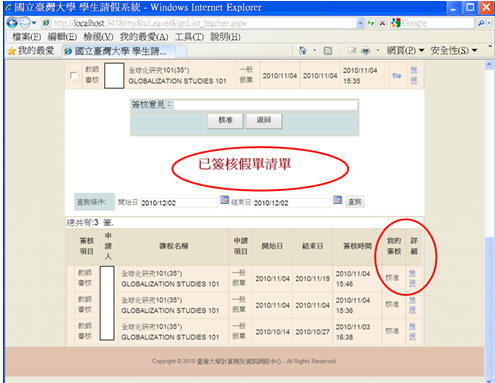Click the Print toolbar icon
Screen dimensions: 495x383
[366, 51]
